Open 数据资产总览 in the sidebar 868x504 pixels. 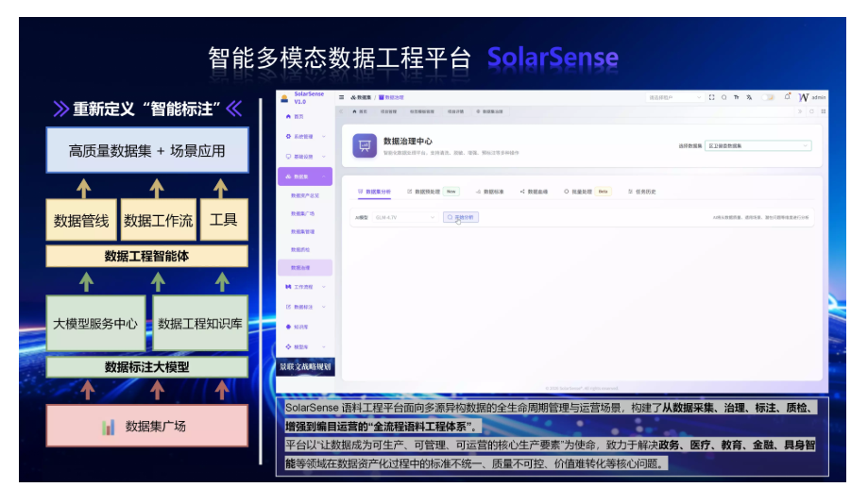pyautogui.click(x=305, y=196)
